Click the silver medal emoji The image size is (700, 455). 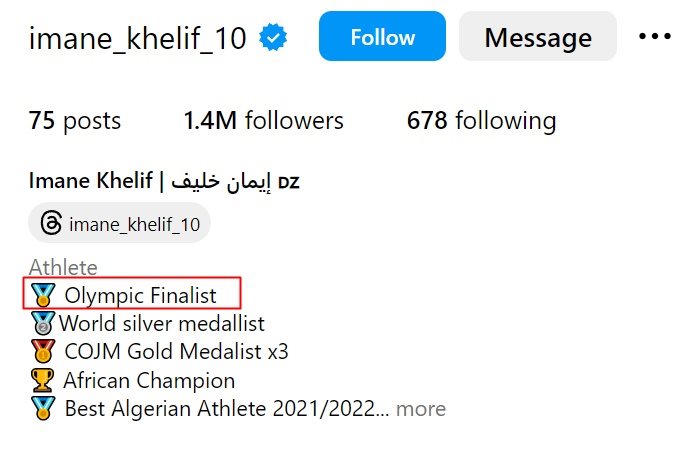(43, 323)
